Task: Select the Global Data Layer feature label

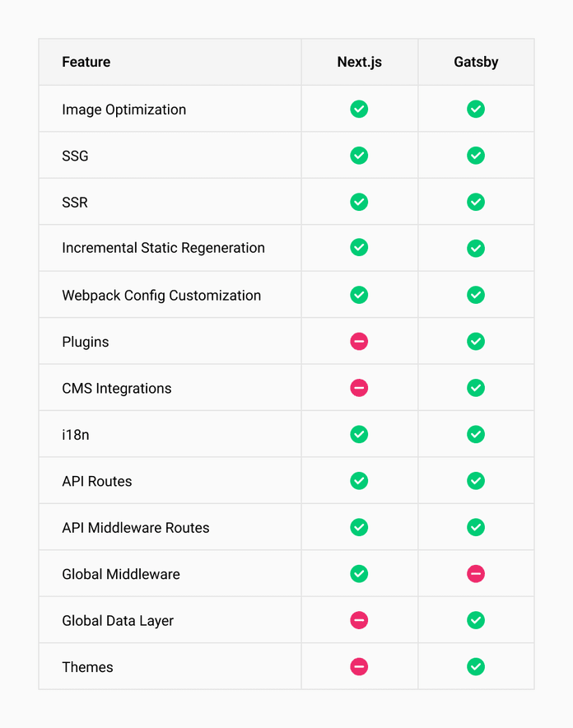Action: 118,621
